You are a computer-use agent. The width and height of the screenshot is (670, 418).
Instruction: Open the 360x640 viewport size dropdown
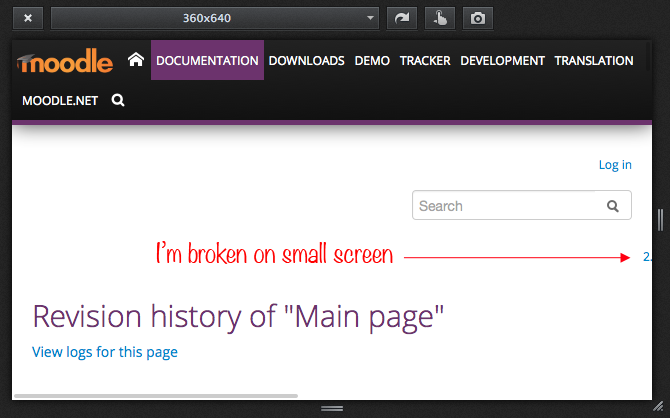tap(215, 18)
